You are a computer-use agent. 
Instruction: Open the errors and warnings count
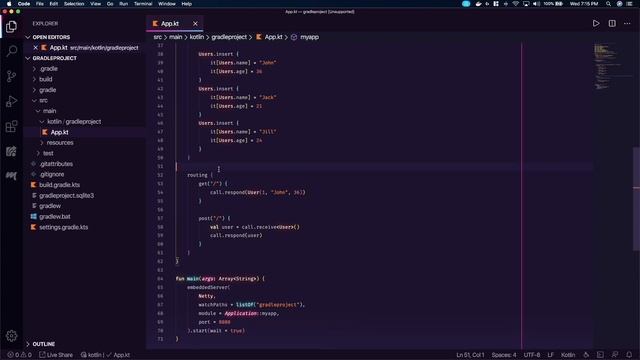coord(19,355)
